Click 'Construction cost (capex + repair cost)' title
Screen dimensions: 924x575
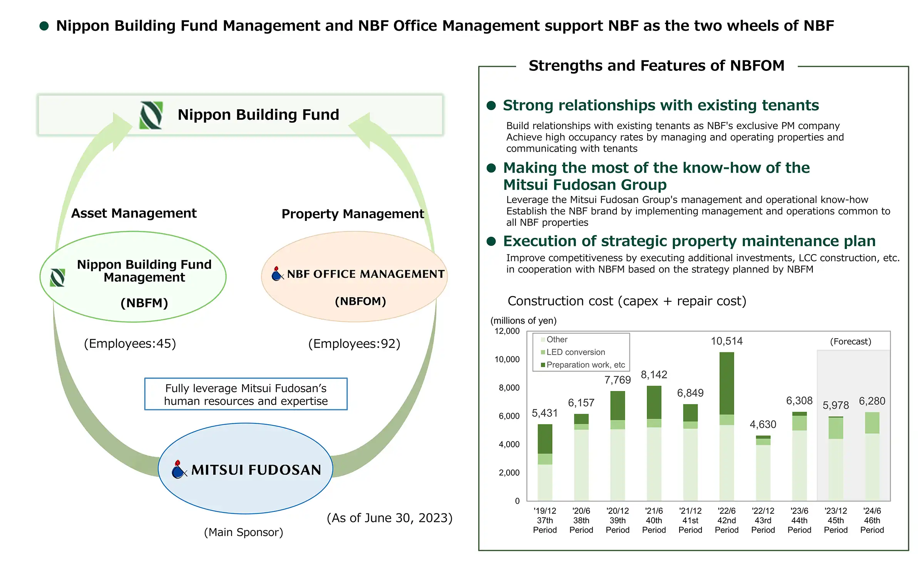pyautogui.click(x=627, y=301)
